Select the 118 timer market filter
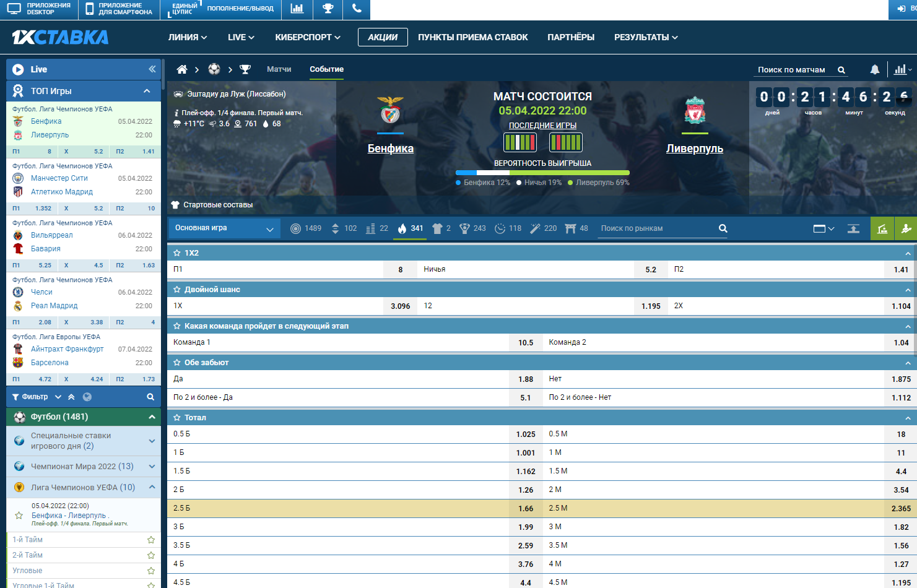The width and height of the screenshot is (917, 588). pos(500,228)
